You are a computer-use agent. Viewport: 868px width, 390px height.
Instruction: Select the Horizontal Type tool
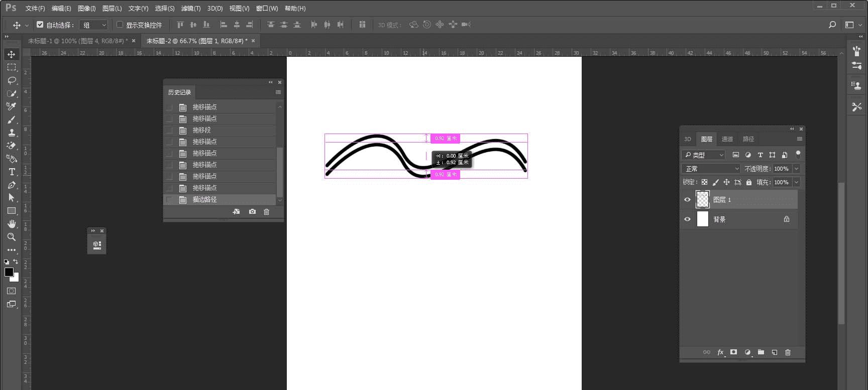[x=12, y=172]
